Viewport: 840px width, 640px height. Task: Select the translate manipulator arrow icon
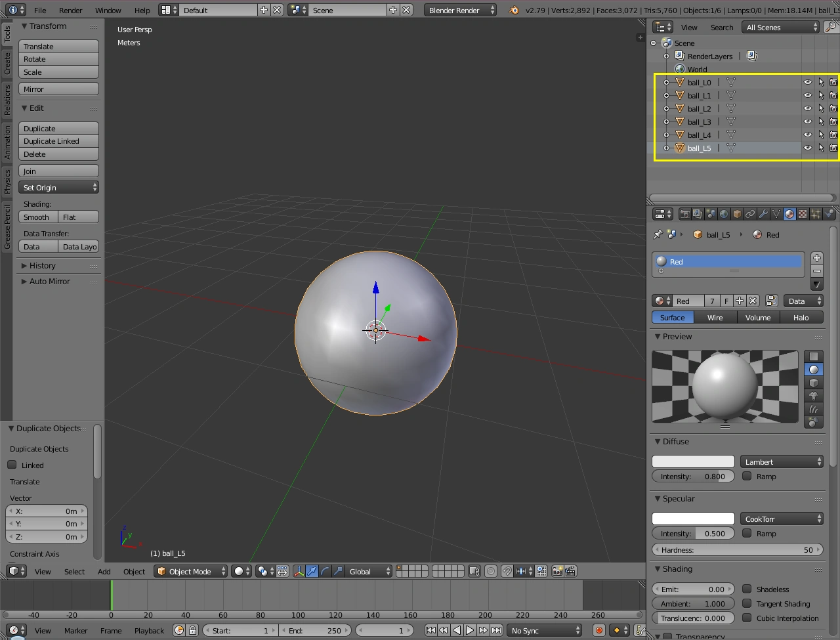tap(312, 571)
